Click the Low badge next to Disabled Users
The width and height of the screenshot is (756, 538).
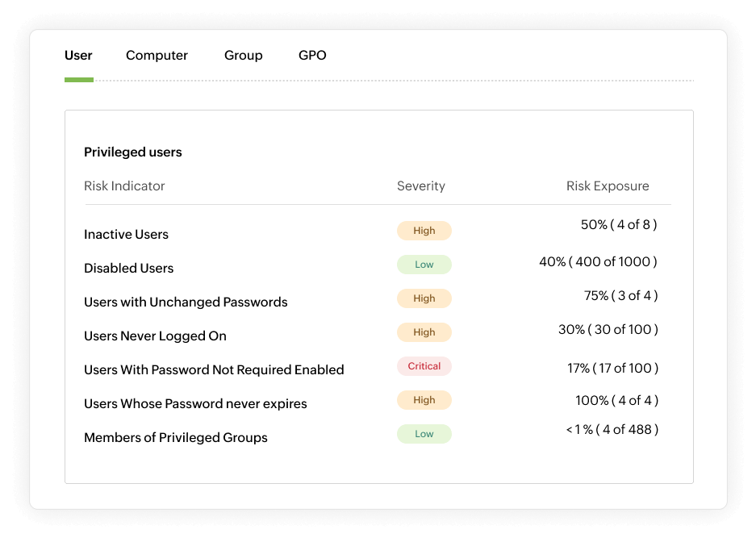point(424,264)
